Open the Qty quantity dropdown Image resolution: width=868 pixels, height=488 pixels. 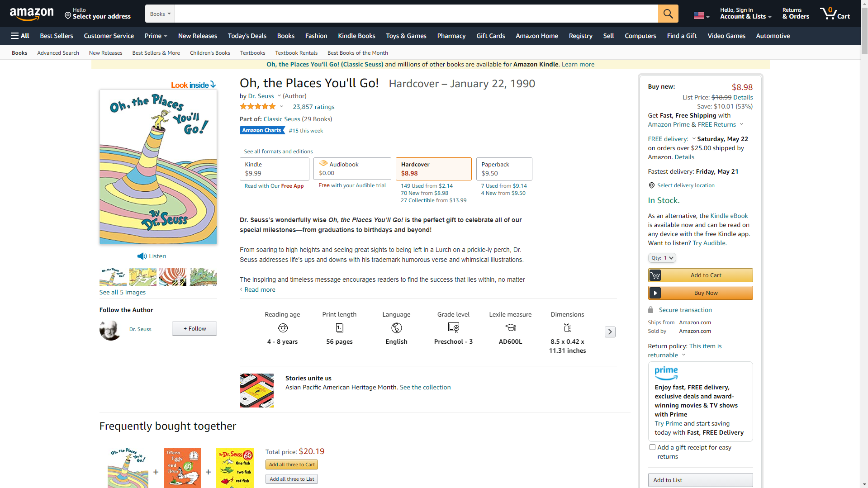(x=662, y=258)
